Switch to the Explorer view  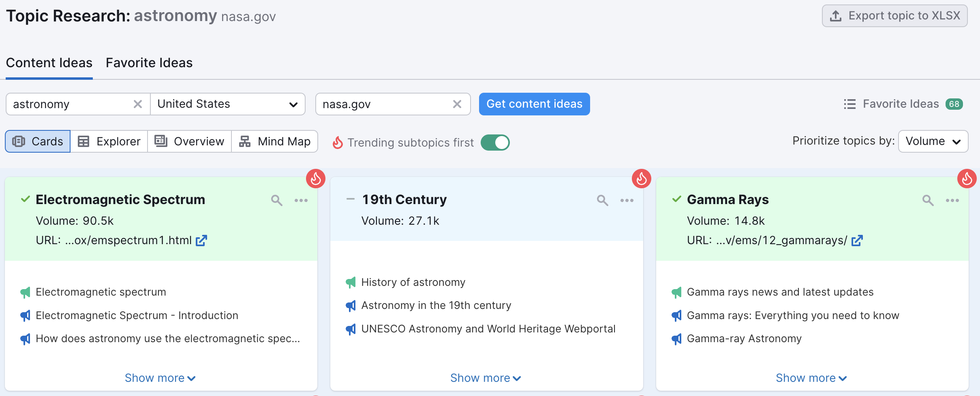(x=109, y=141)
